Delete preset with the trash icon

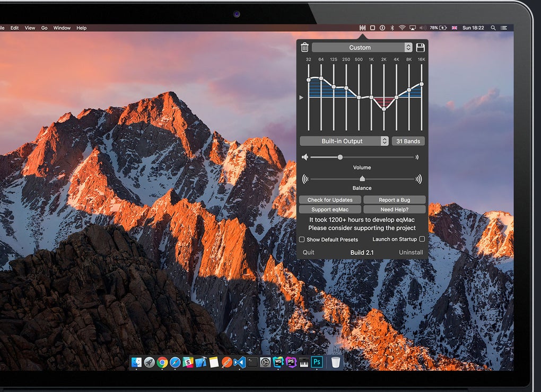click(304, 47)
